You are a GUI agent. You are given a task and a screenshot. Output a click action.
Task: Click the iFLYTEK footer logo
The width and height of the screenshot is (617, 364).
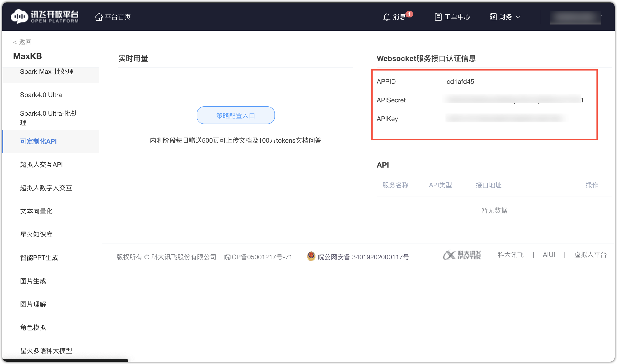coord(462,255)
